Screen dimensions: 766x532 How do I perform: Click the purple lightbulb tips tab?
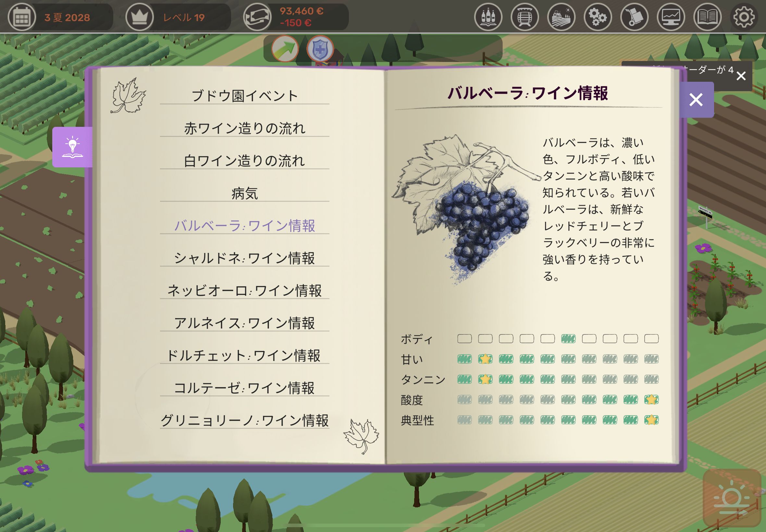tap(72, 147)
